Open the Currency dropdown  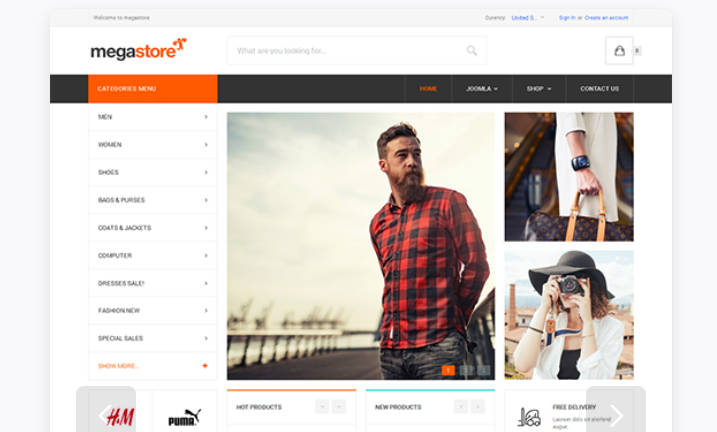point(528,18)
